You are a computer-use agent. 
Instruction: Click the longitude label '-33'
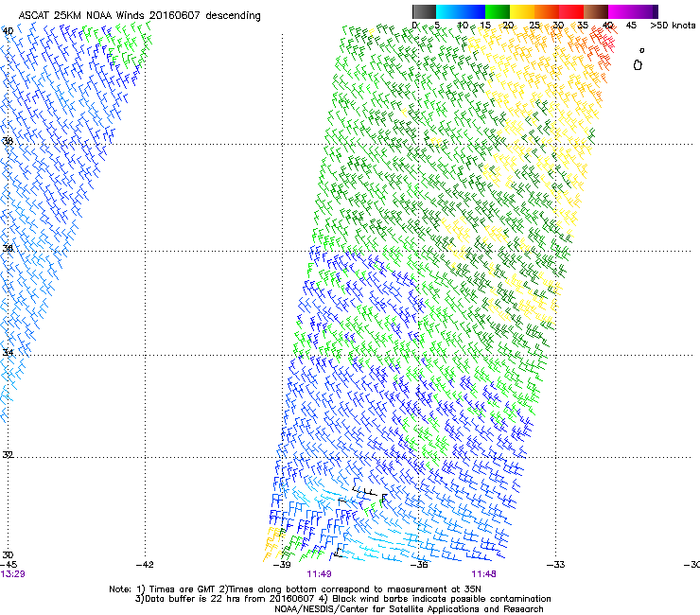(x=556, y=565)
